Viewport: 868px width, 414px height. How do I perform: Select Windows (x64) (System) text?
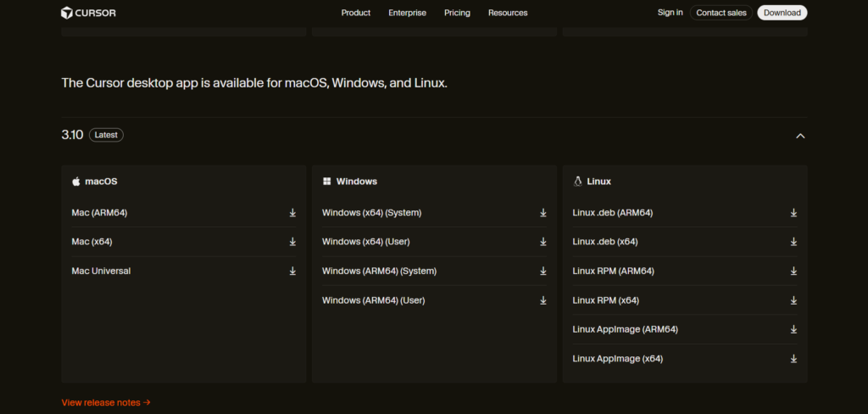372,213
